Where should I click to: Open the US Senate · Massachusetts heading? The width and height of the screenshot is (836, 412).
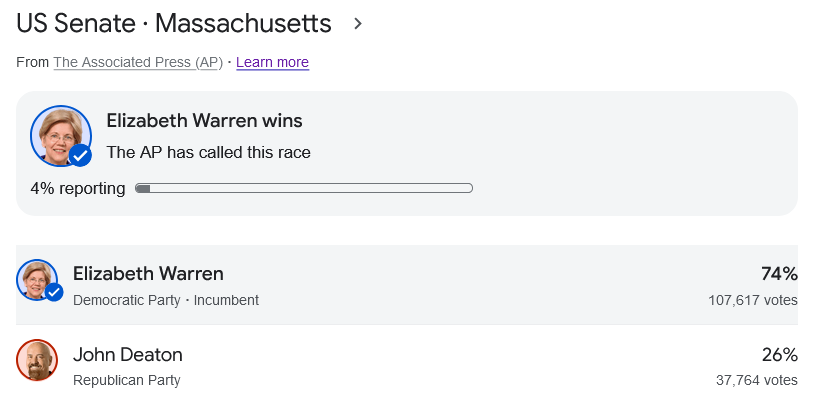pos(174,23)
